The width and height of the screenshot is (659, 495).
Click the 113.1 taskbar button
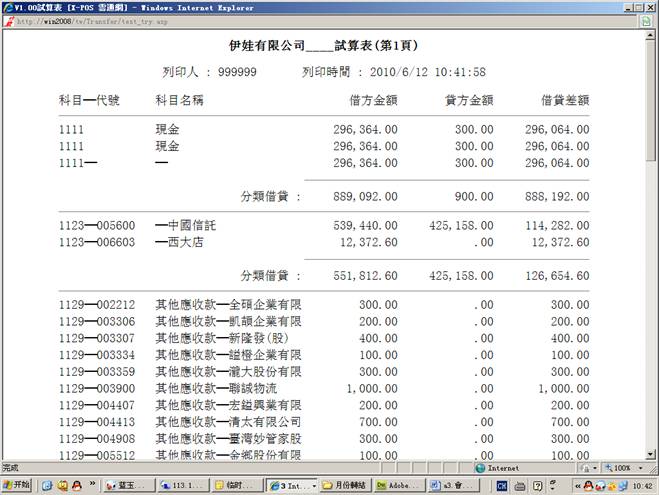pos(180,485)
